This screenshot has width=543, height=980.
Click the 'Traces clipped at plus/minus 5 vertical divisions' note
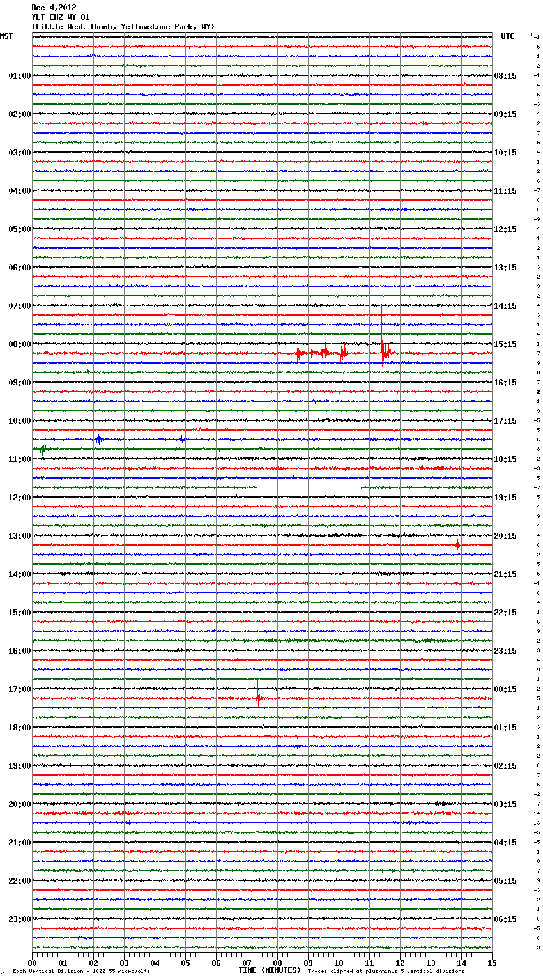pos(386,971)
